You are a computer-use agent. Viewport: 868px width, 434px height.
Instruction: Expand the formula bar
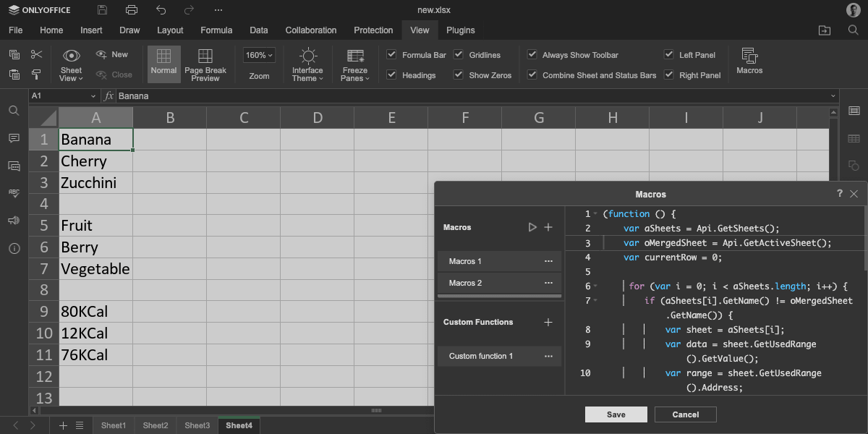(x=833, y=96)
